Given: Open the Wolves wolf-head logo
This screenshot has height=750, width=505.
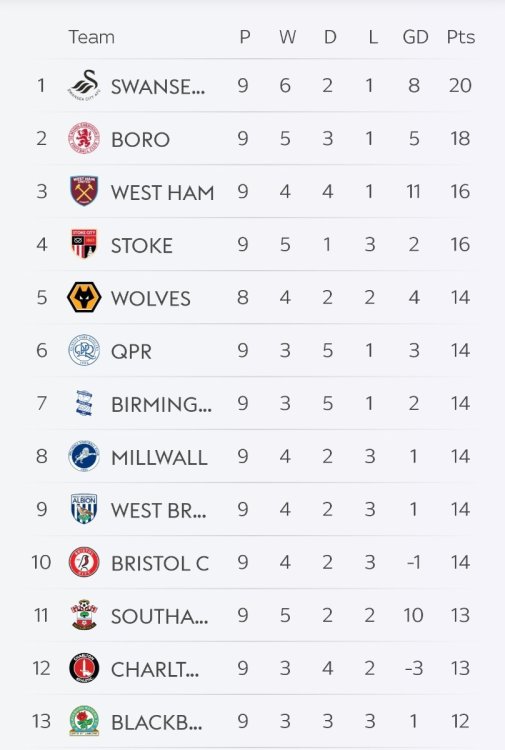Looking at the screenshot, I should coord(84,297).
